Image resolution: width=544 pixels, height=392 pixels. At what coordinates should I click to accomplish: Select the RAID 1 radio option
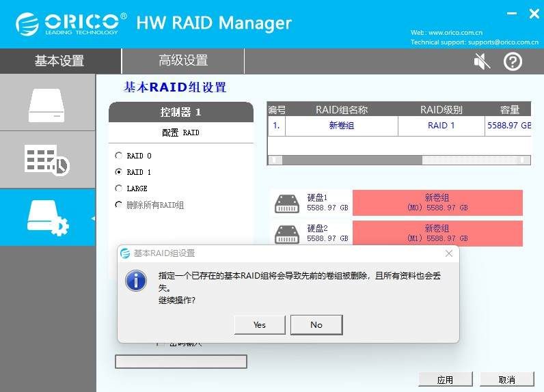[119, 171]
